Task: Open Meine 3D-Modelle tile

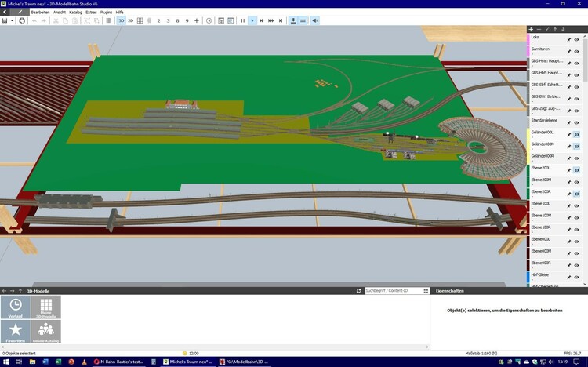Action: 45,307
